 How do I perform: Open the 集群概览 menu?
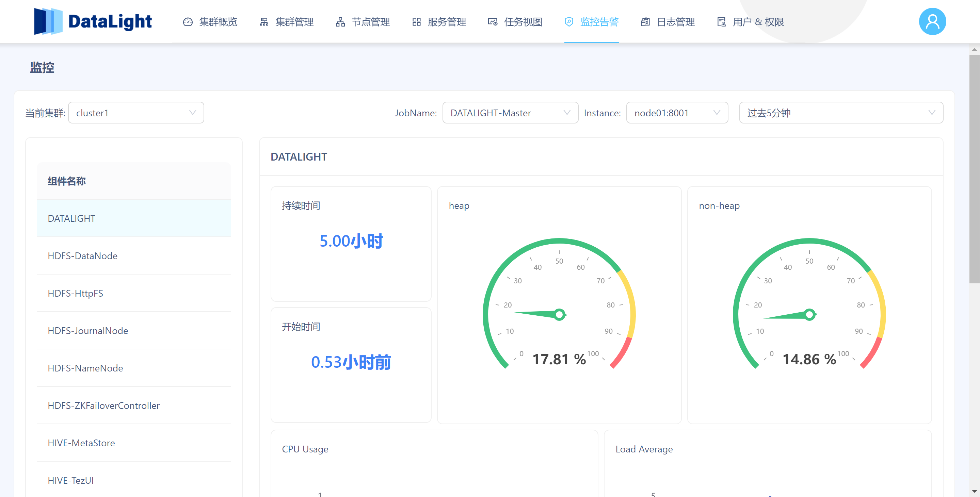click(218, 22)
